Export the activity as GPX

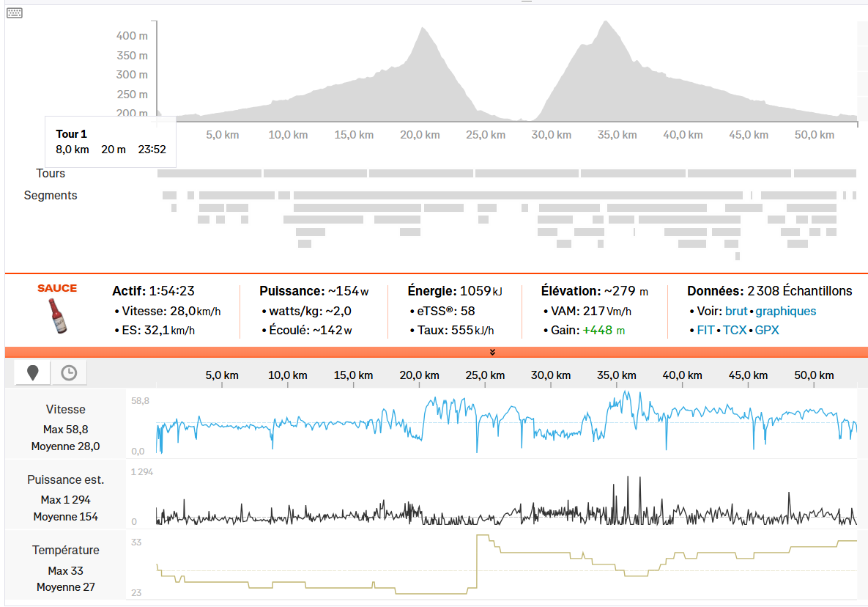click(x=767, y=330)
